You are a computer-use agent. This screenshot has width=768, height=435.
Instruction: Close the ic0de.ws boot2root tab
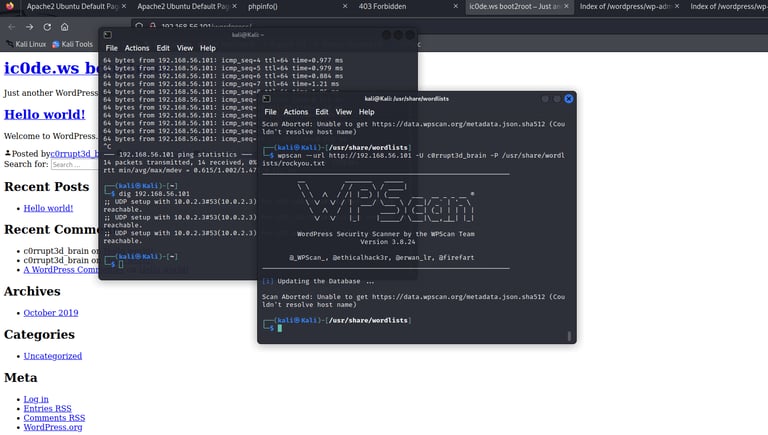tap(566, 6)
